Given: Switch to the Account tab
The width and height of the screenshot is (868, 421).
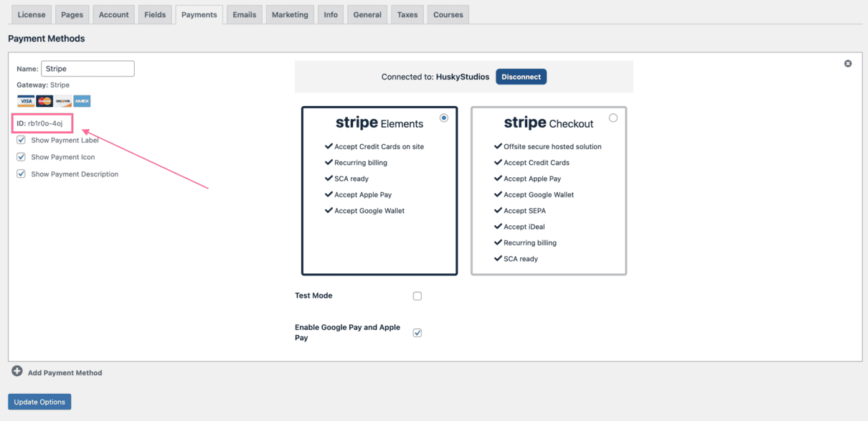Looking at the screenshot, I should 114,14.
